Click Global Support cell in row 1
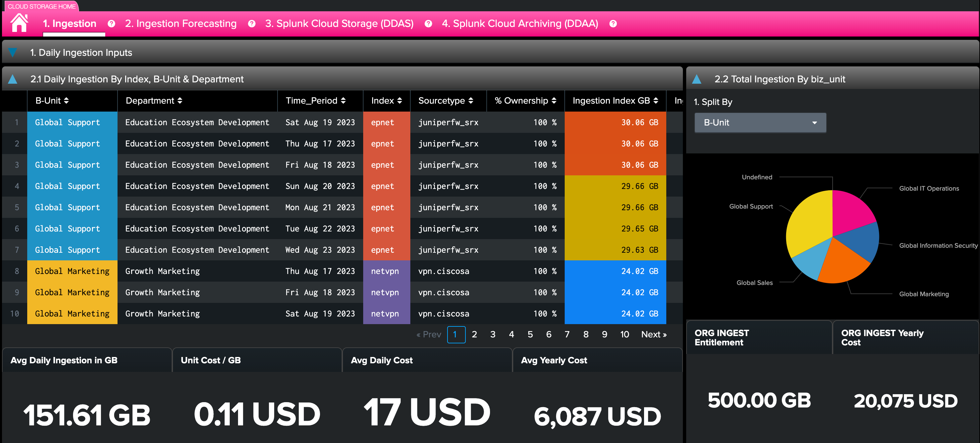 (72, 122)
